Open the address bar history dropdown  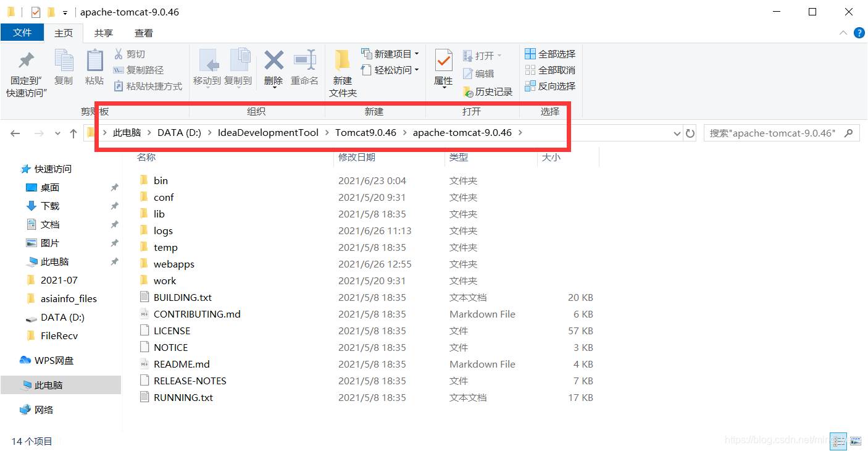677,133
